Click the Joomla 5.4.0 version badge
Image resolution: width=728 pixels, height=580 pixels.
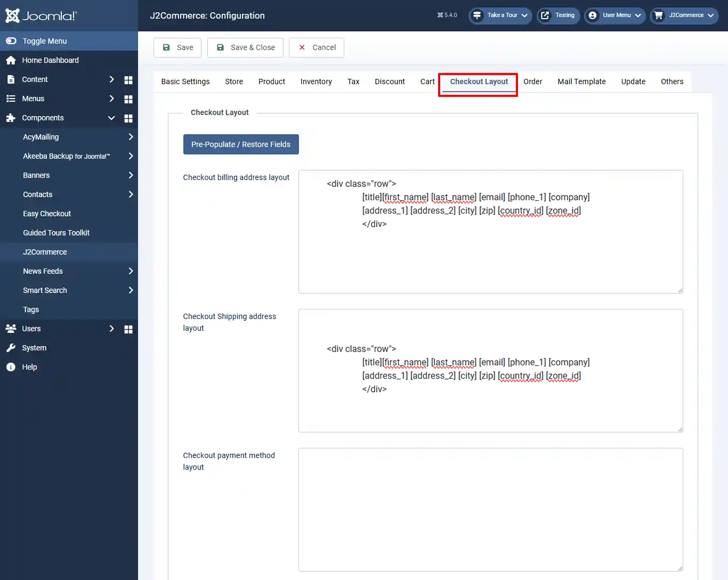pos(447,15)
